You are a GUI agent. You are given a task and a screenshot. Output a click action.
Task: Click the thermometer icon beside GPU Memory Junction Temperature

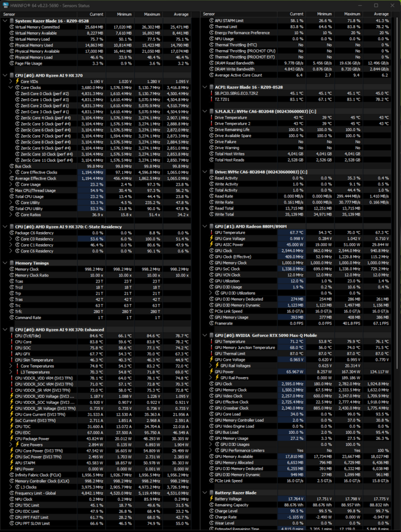[211, 348]
